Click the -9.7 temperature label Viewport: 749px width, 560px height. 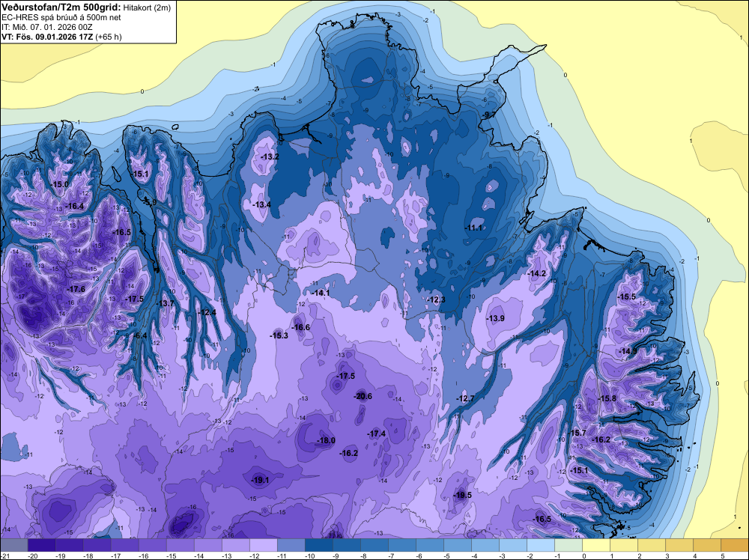pos(490,115)
